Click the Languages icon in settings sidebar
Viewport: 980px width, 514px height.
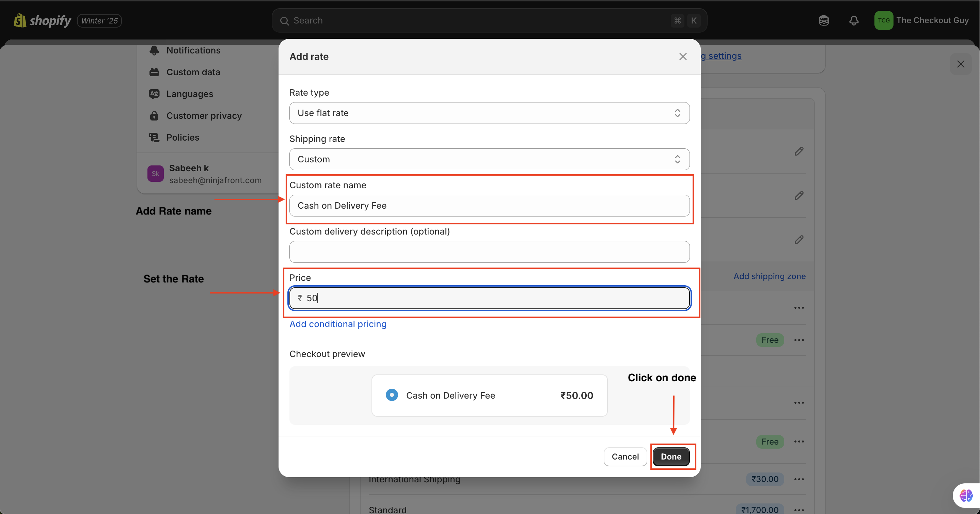(154, 94)
